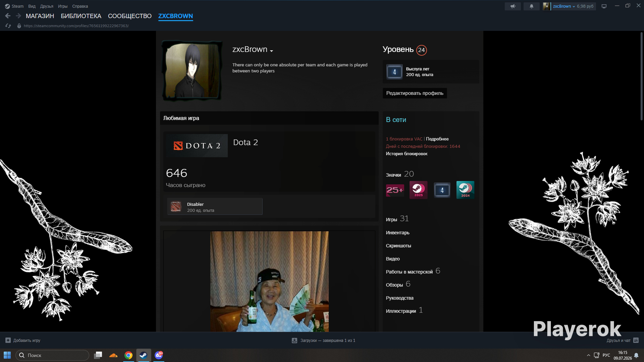Viewport: 644px width, 362px height.
Task: Open the megaphone announcements icon
Action: (513, 6)
